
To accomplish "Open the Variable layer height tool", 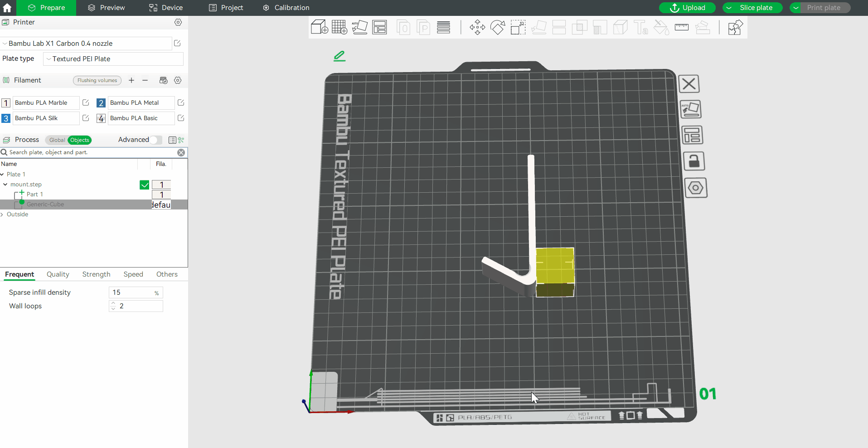I will coord(444,27).
